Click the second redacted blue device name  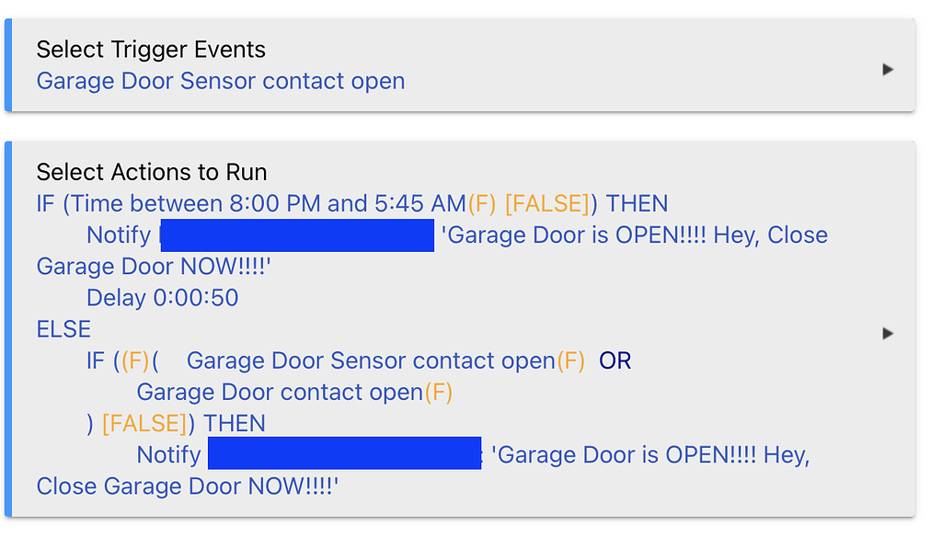click(345, 454)
